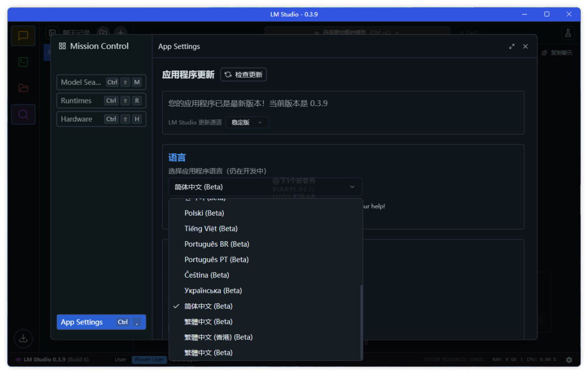Open the Developer terminal sidebar icon
The image size is (588, 374).
(x=23, y=62)
